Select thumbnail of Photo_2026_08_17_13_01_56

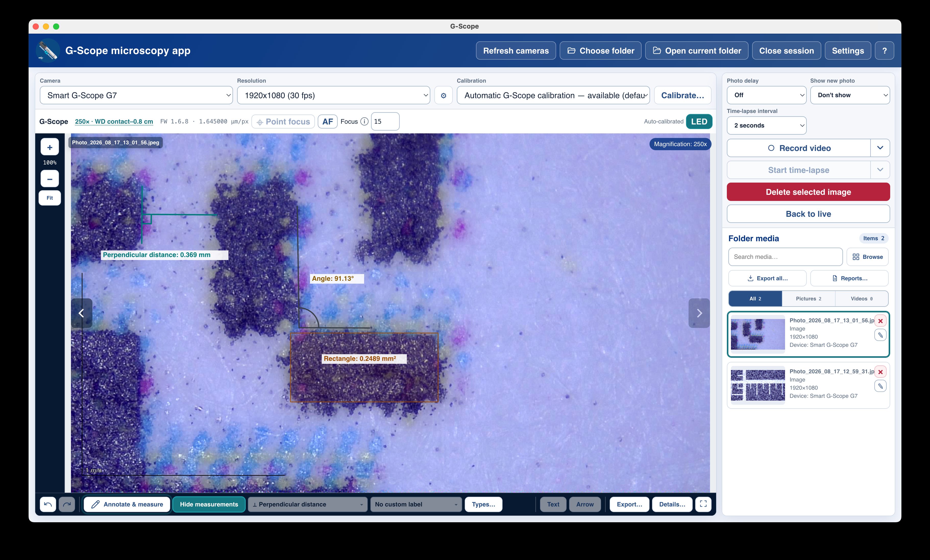point(757,334)
